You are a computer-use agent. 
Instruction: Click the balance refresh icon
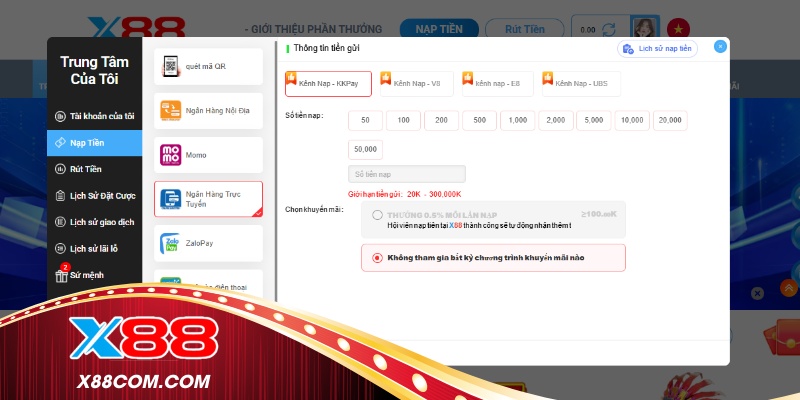tap(609, 30)
